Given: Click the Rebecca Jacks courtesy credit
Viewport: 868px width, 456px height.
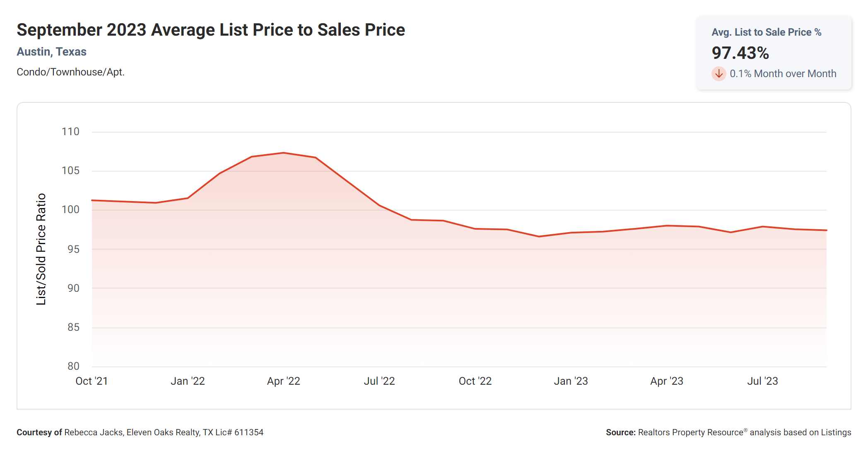Looking at the screenshot, I should point(140,432).
